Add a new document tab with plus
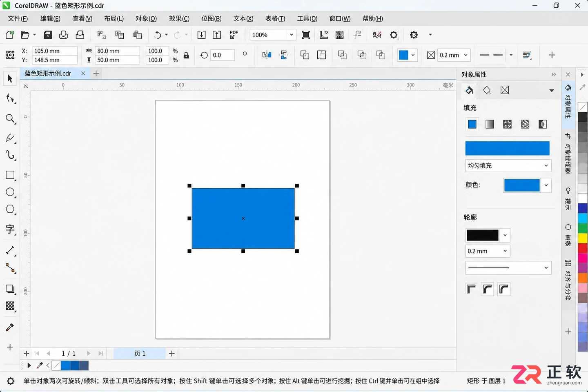 tap(96, 73)
